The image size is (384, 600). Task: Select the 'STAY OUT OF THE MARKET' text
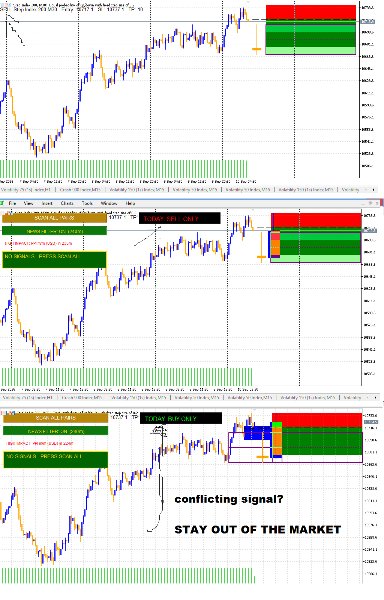257,530
